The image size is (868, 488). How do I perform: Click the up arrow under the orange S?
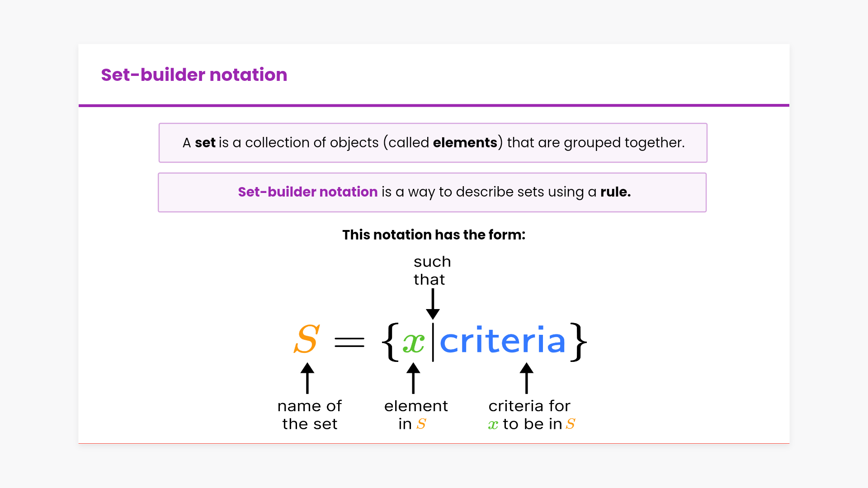307,378
